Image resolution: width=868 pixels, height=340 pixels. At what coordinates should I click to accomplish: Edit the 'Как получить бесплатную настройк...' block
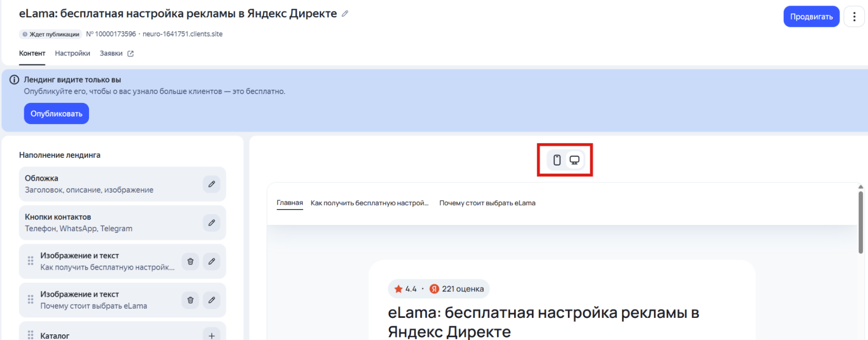(x=211, y=261)
